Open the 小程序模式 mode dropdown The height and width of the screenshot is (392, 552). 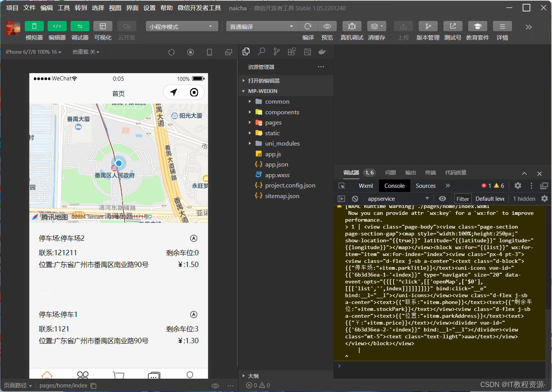tap(182, 26)
